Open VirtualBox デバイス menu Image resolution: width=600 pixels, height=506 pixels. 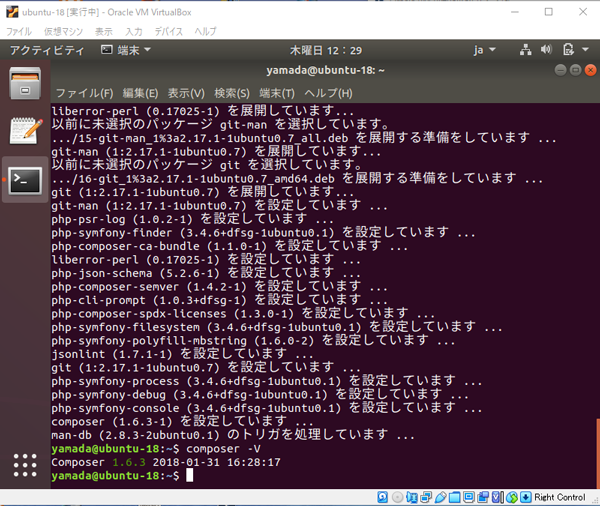click(x=169, y=31)
